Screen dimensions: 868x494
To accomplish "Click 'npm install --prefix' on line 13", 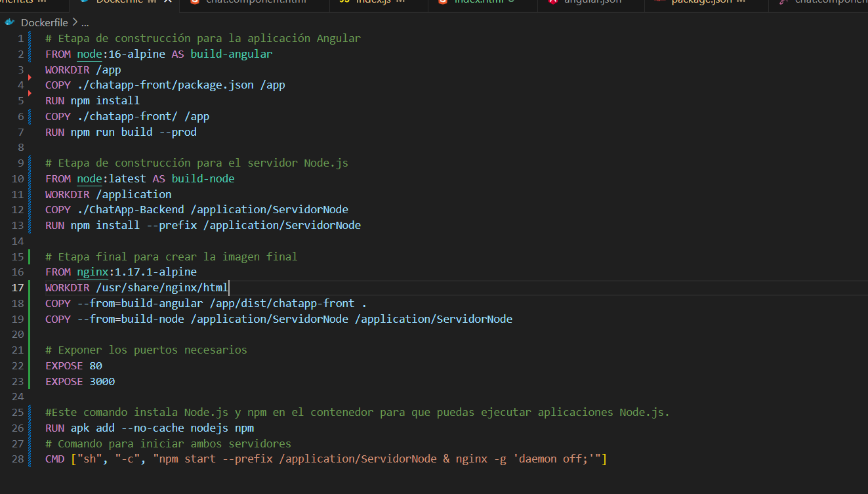I will point(134,225).
